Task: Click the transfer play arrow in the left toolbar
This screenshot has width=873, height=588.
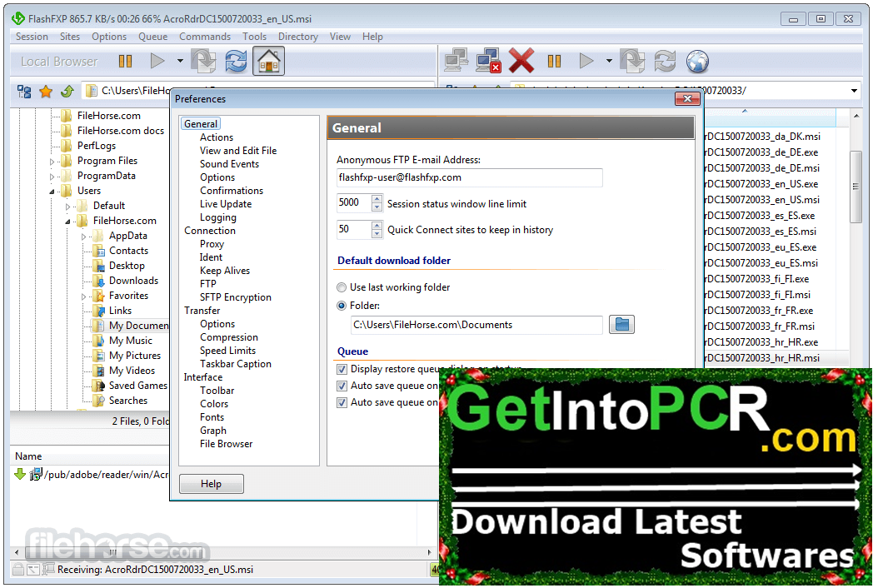Action: (157, 61)
